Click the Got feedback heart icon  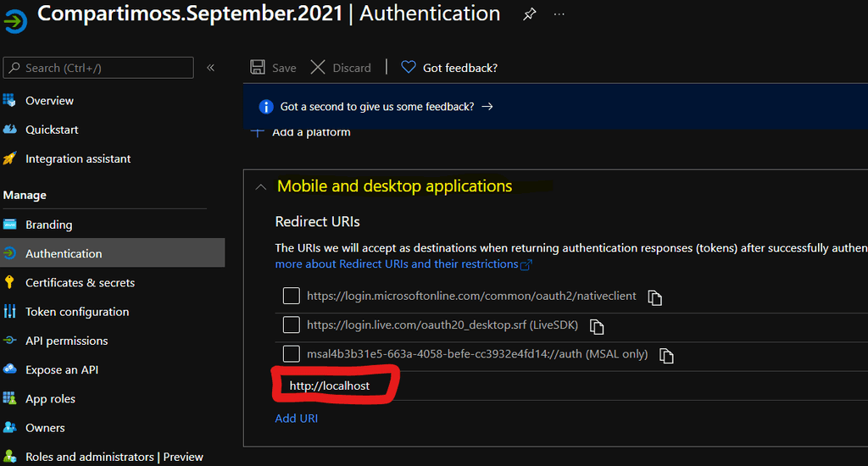(409, 68)
